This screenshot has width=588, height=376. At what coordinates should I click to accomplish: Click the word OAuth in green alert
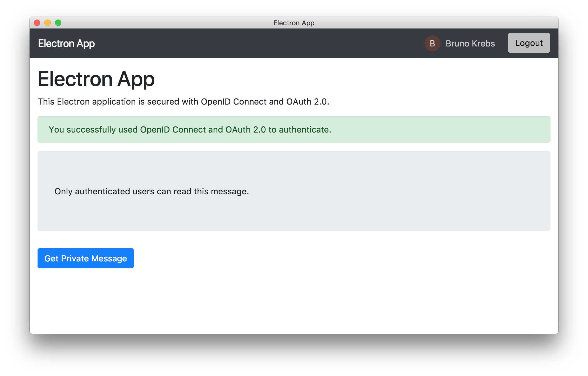pos(238,130)
